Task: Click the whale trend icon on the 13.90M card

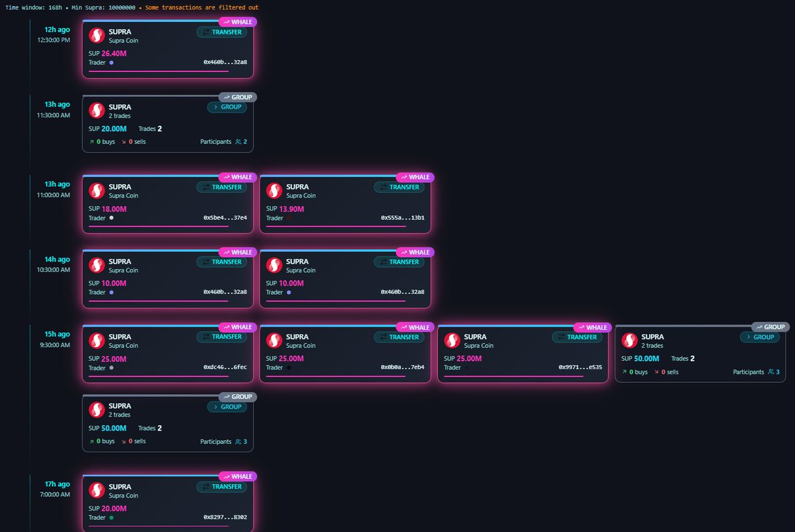Action: (403, 177)
